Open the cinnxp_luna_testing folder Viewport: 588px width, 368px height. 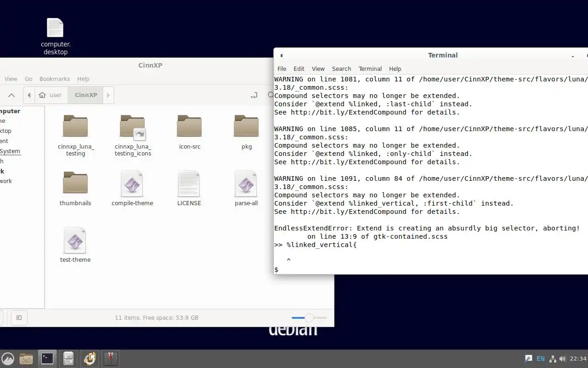75,135
